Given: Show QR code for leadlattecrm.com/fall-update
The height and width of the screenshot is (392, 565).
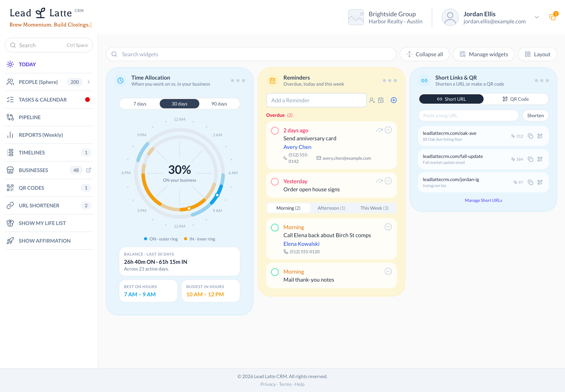Looking at the screenshot, I should 540,159.
